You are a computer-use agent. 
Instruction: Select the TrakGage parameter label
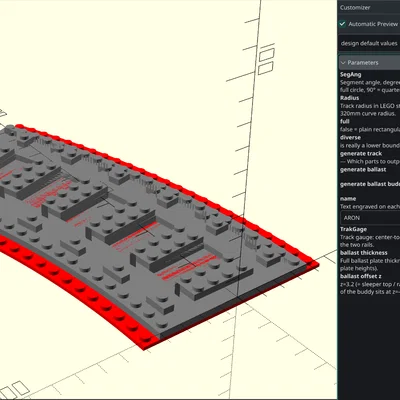click(353, 229)
